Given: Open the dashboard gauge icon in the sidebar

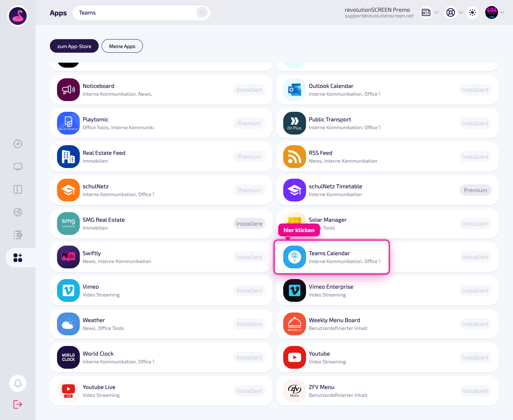Looking at the screenshot, I should coord(18,144).
